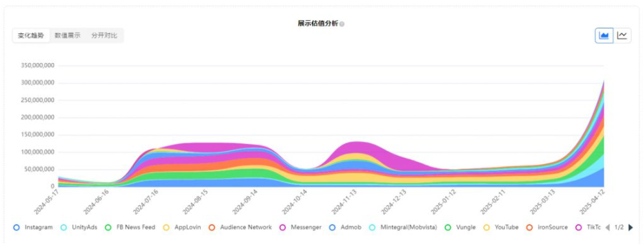Toggle Admob legend marker

coord(345,227)
